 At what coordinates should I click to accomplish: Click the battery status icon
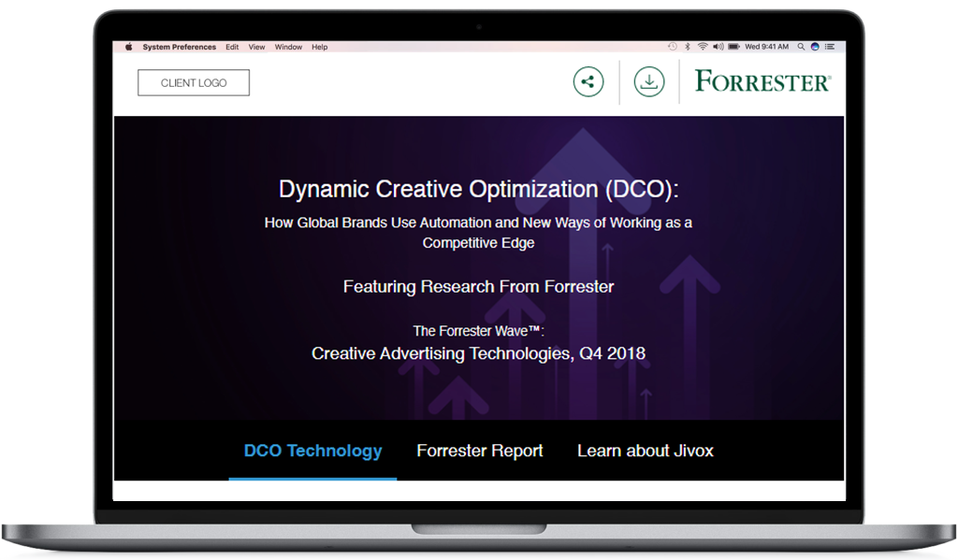coord(733,47)
